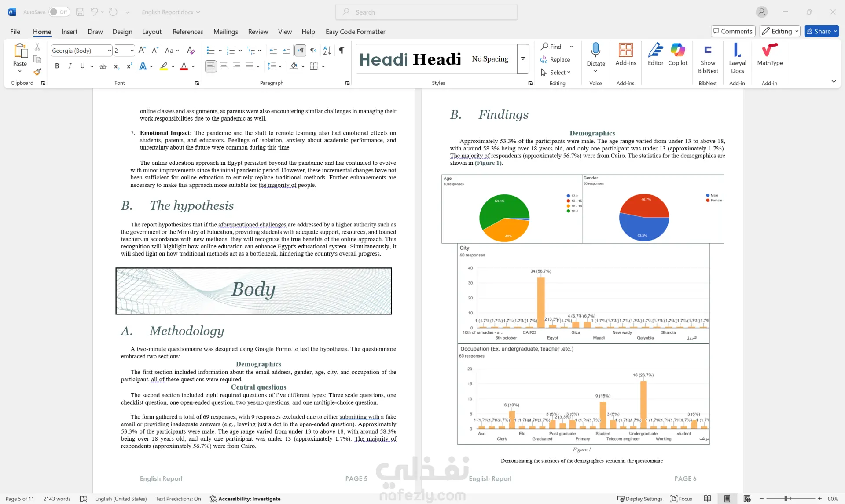Toggle the AutoSave switch
Image resolution: width=845 pixels, height=504 pixels.
(x=59, y=12)
